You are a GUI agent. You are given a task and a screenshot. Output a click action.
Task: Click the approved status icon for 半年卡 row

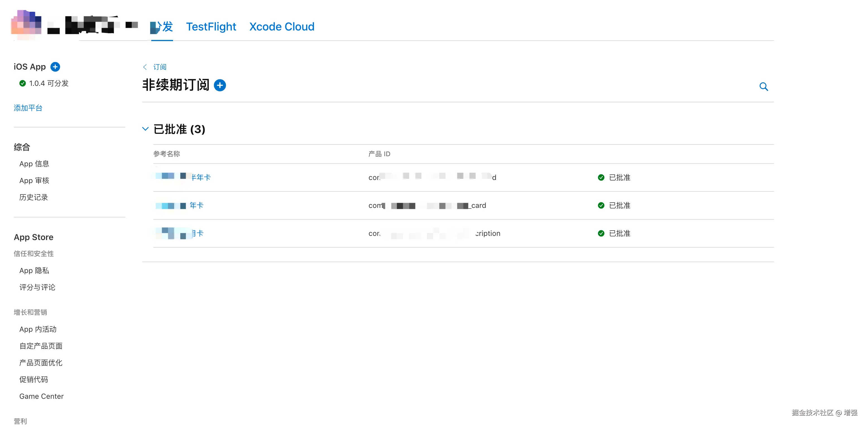click(x=601, y=177)
